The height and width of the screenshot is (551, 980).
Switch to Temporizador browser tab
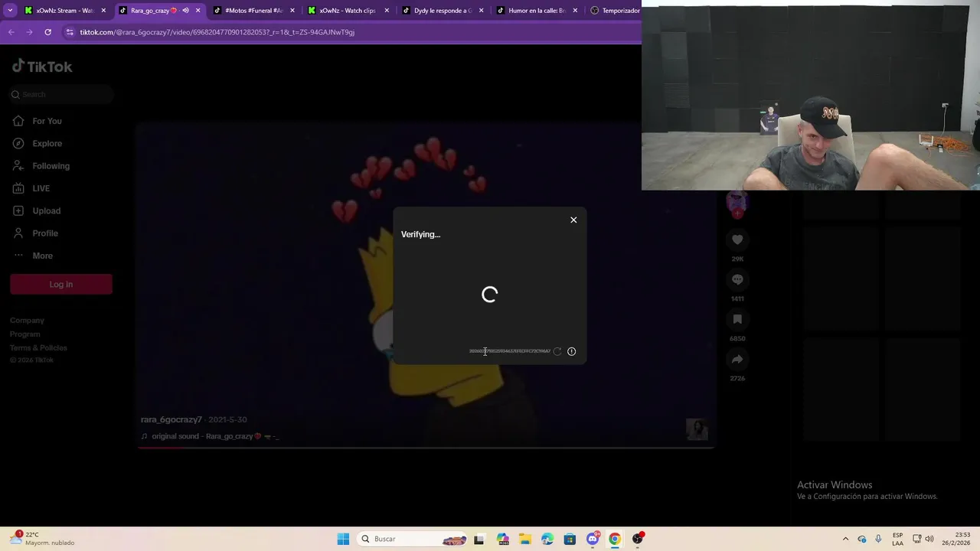(x=615, y=11)
